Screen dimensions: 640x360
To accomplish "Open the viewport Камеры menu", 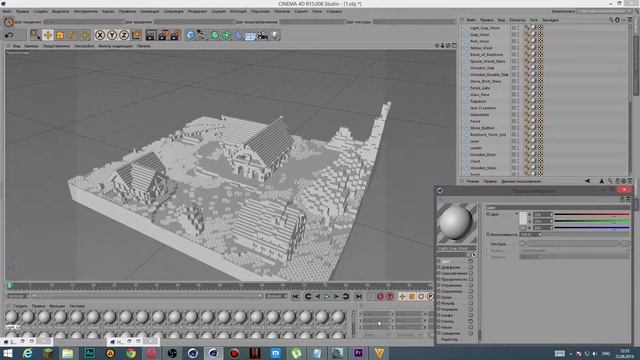I will 31,46.
